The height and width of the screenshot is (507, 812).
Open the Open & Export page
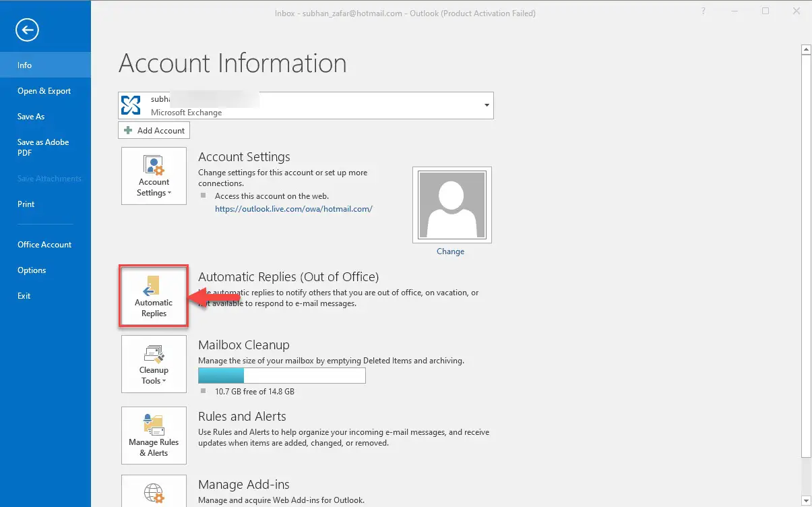45,91
